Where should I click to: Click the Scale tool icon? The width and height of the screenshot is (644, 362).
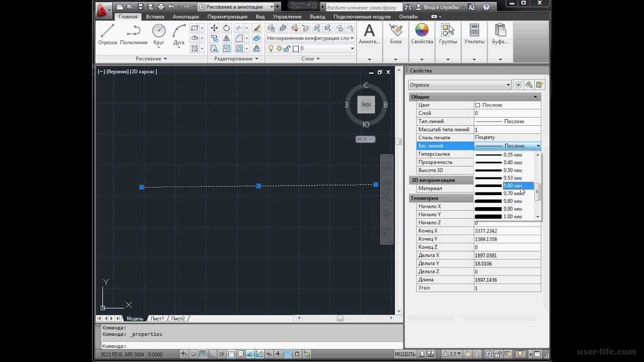[226, 49]
